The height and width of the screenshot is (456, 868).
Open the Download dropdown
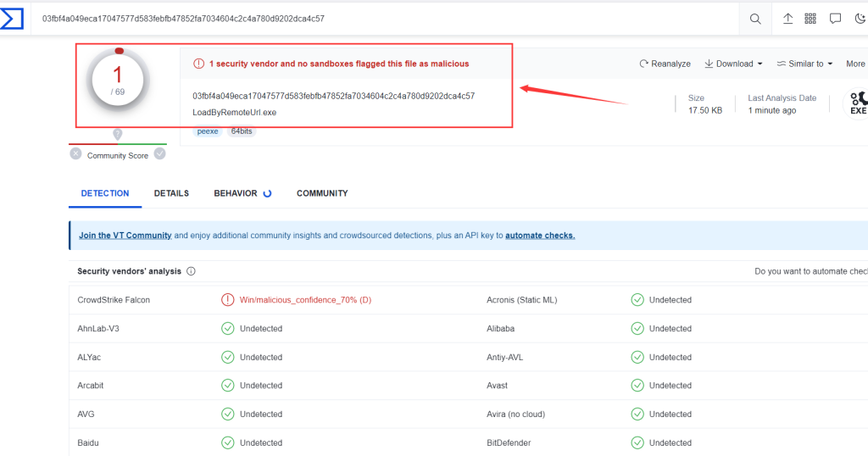point(733,64)
